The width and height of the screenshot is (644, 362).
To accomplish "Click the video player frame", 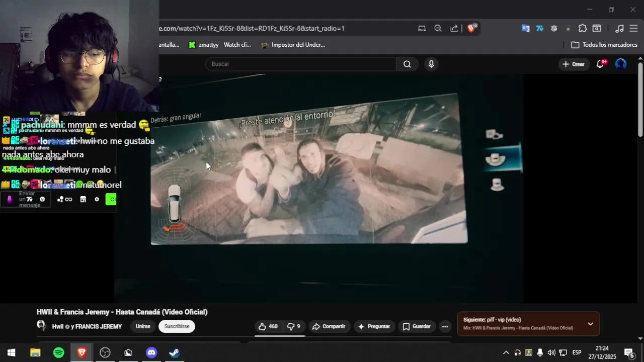I will tap(319, 189).
